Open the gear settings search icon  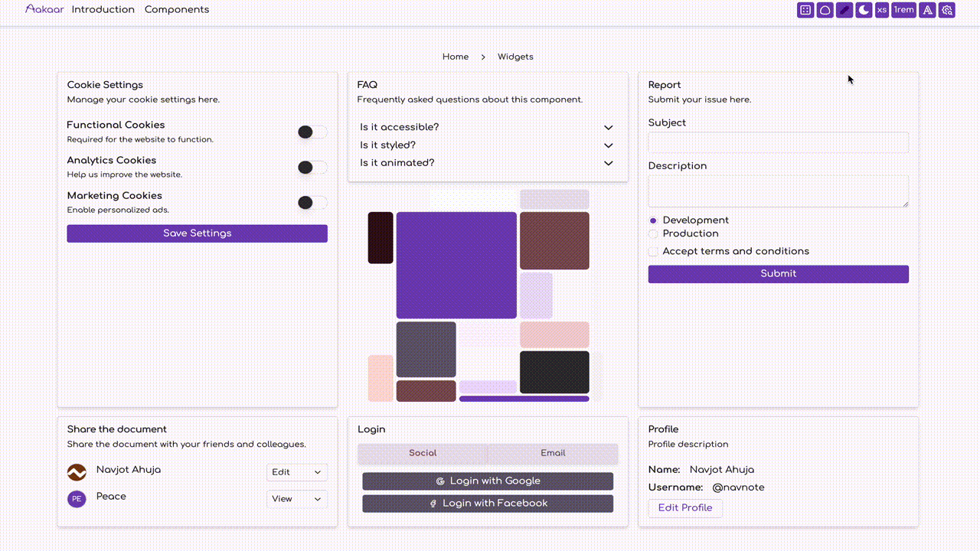[x=947, y=10]
